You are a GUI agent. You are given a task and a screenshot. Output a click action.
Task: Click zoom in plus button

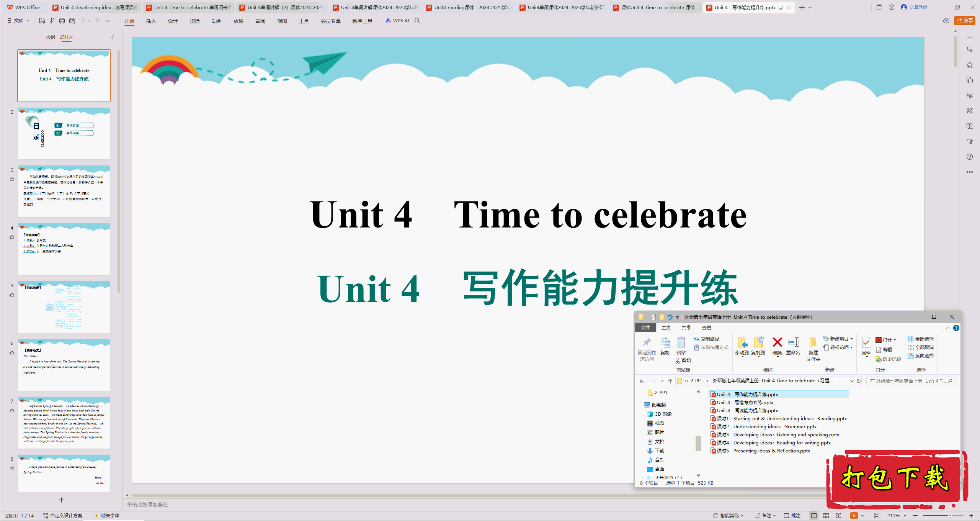coord(971,516)
